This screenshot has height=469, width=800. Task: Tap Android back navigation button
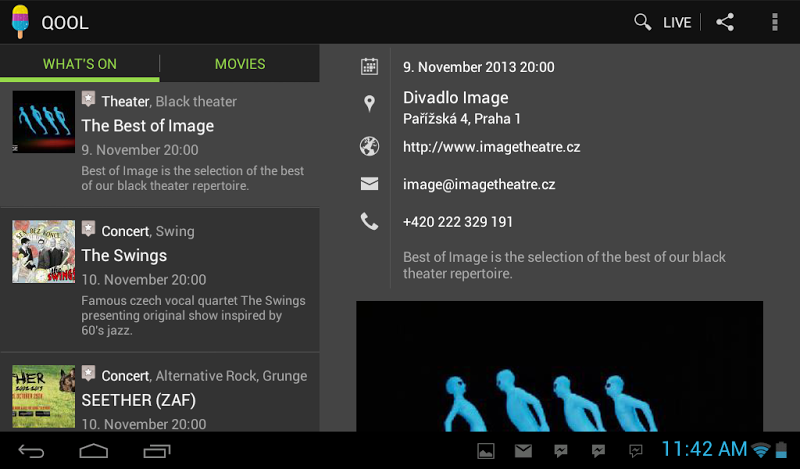click(31, 451)
